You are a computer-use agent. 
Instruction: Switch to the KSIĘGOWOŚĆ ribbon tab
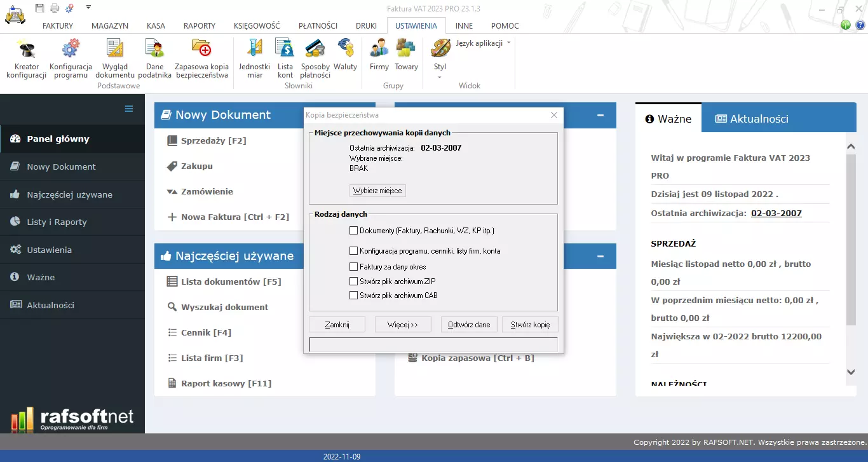257,25
